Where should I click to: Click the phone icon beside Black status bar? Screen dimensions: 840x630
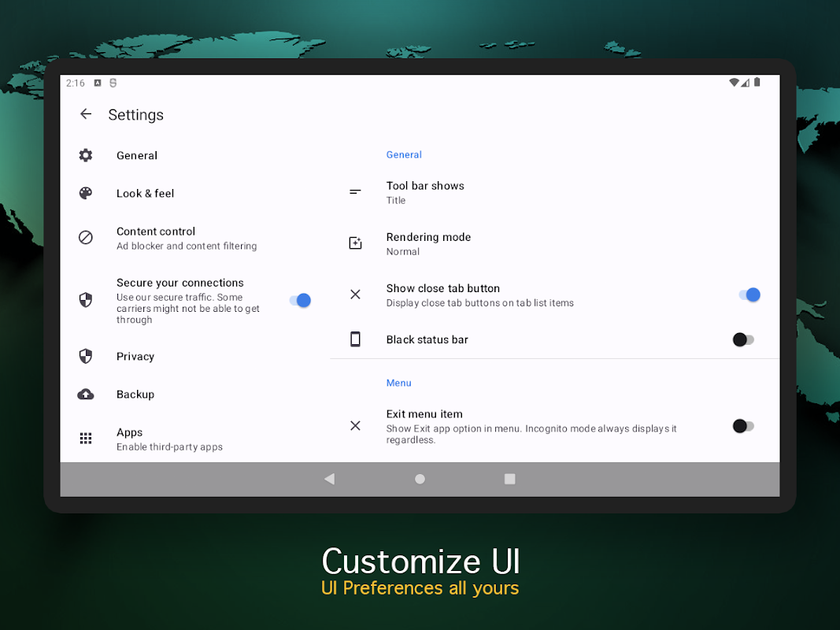click(x=355, y=339)
